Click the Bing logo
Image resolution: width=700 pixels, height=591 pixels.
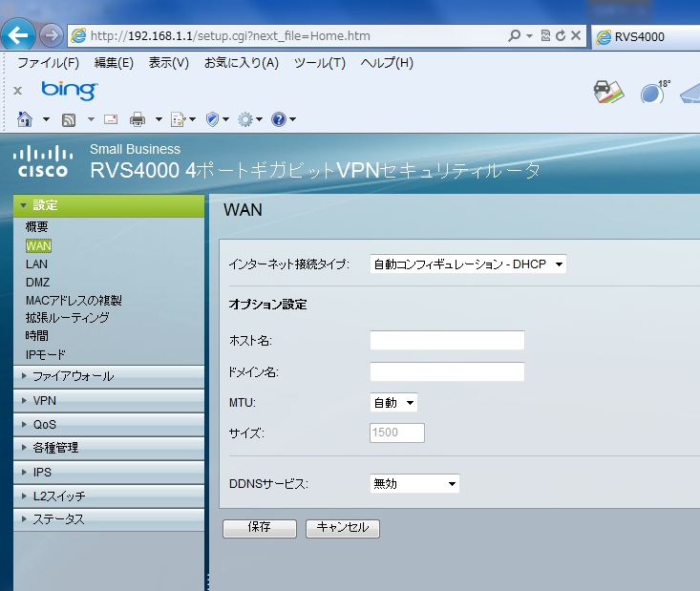coord(69,91)
